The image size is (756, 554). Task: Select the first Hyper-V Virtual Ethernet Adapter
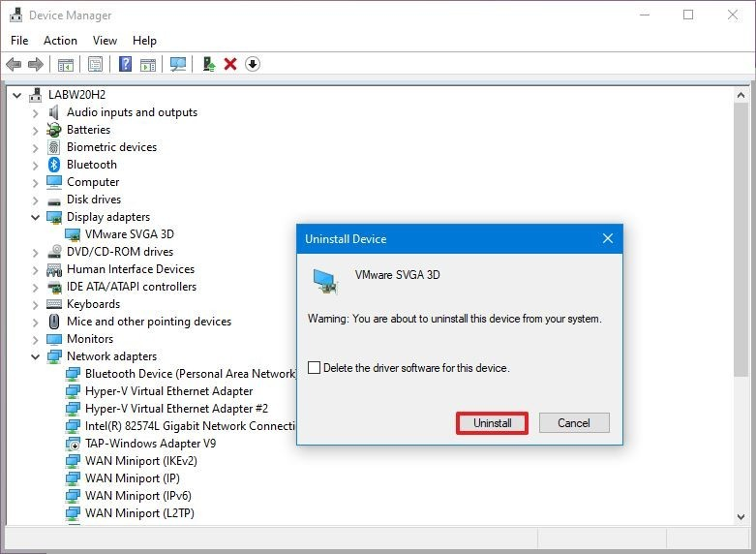click(168, 391)
